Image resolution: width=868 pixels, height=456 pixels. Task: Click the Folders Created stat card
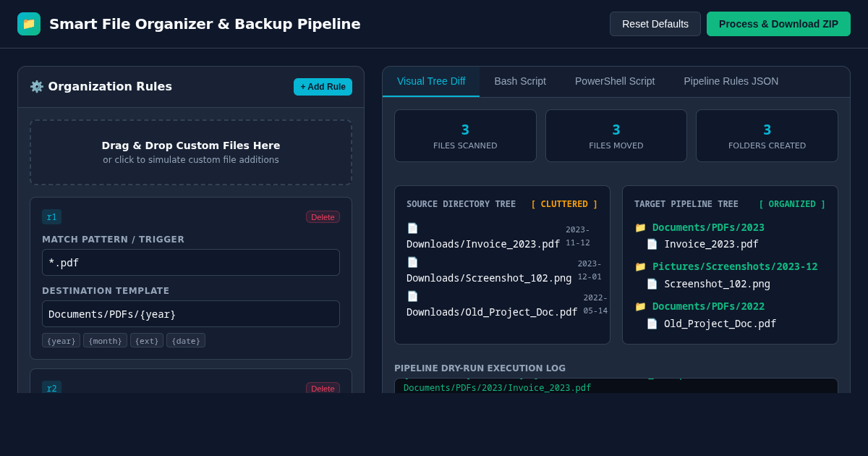[767, 135]
